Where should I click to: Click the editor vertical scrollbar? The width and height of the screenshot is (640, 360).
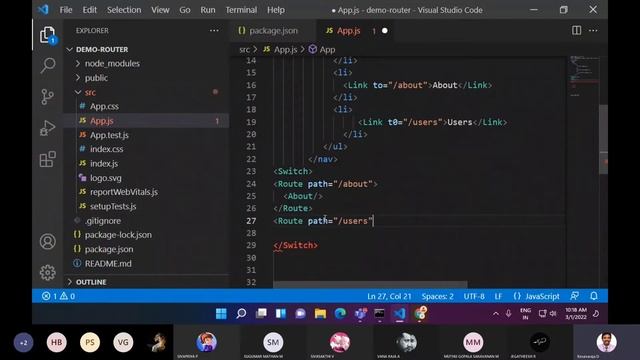click(603, 139)
